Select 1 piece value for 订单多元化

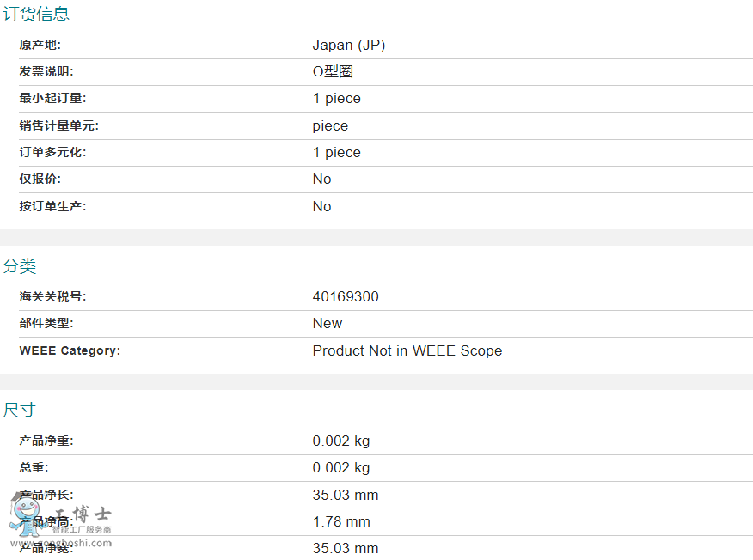point(337,153)
